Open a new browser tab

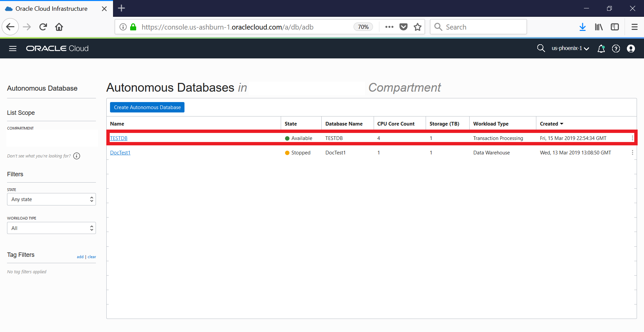tap(121, 8)
